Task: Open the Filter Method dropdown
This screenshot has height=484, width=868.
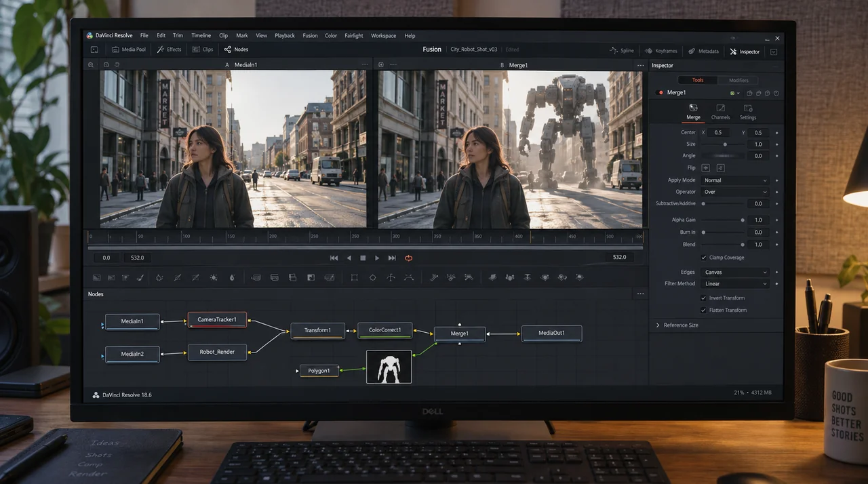Action: click(x=735, y=283)
